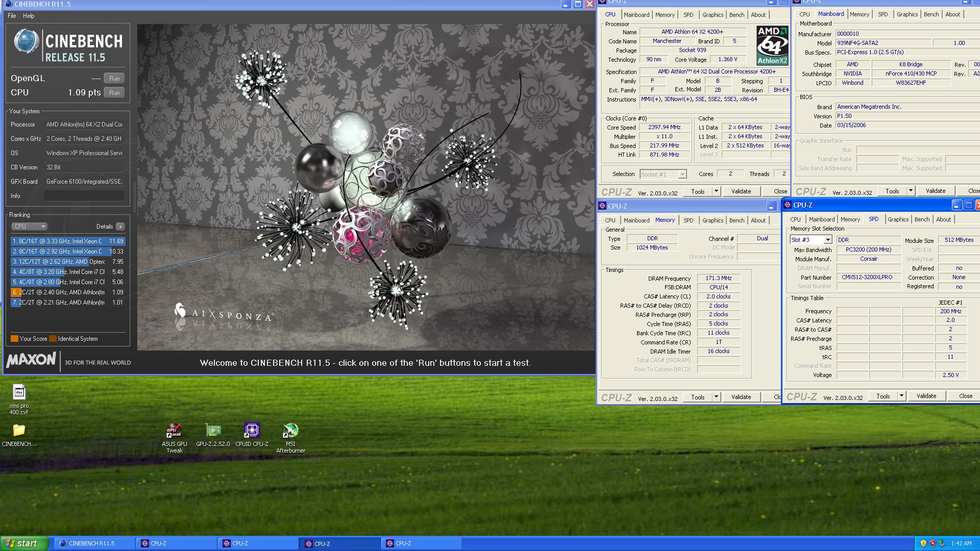Switch to the last CPU-Z taskbar button

pyautogui.click(x=422, y=543)
